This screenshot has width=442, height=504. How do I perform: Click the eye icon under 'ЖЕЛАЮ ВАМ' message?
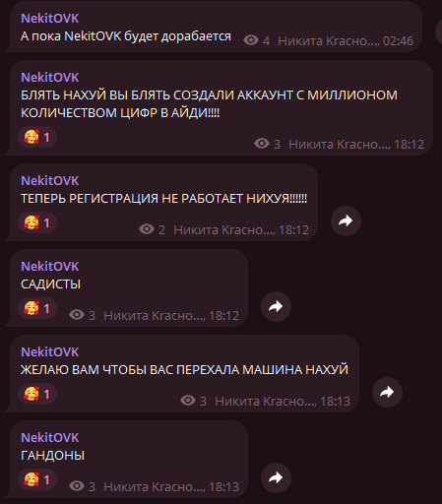[188, 401]
